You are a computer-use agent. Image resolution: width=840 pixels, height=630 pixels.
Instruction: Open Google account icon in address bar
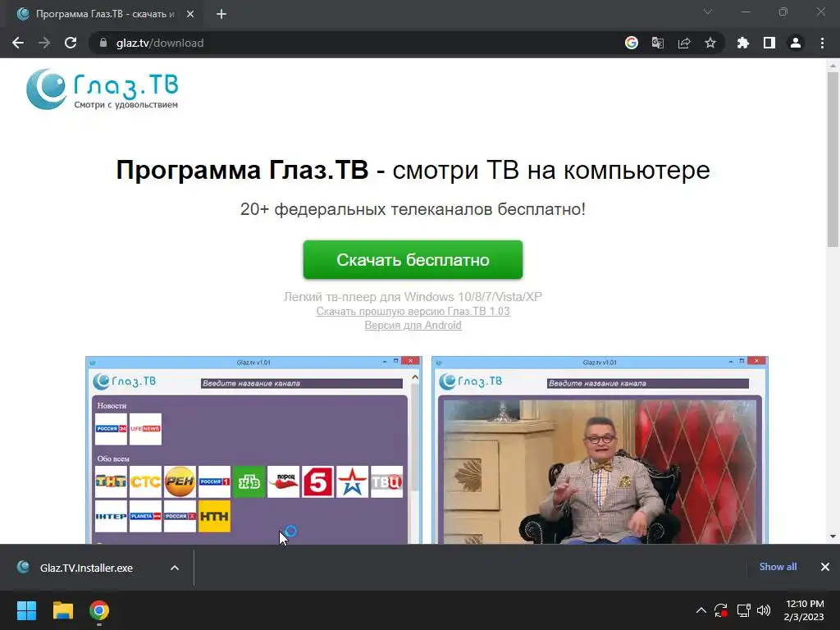tap(632, 43)
